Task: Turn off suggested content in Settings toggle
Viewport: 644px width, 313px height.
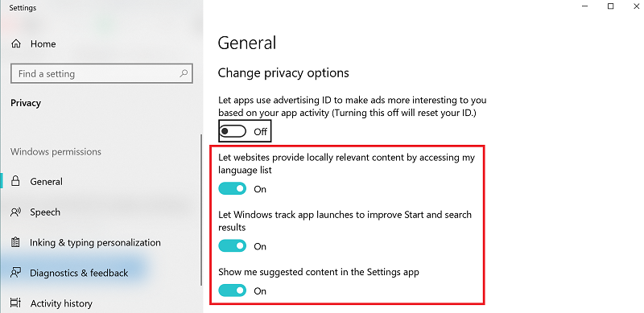Action: pos(233,290)
